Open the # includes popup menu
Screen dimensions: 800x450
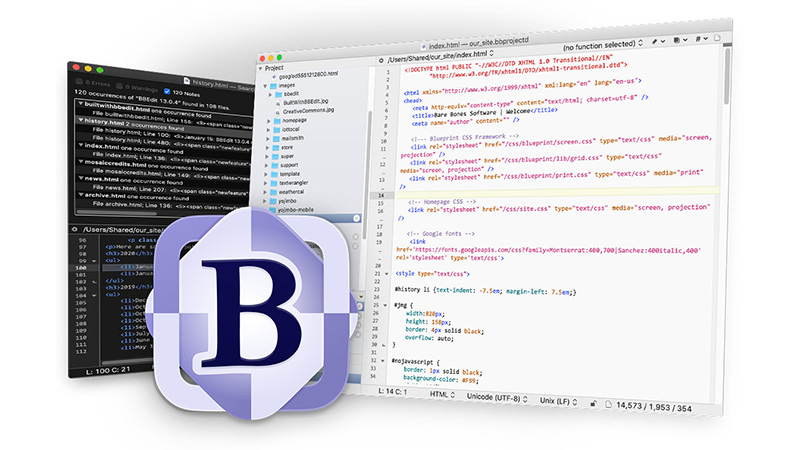pos(702,38)
